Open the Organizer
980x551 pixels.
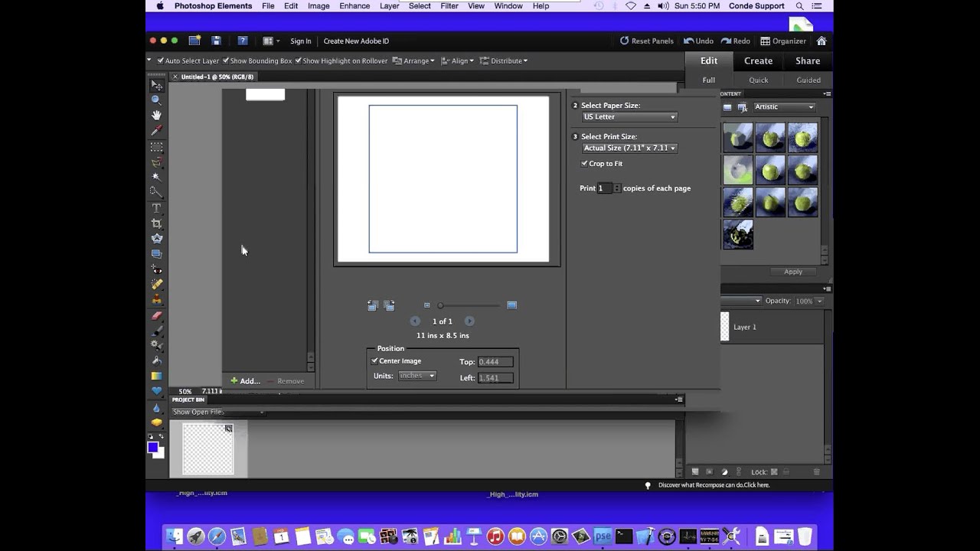point(782,41)
